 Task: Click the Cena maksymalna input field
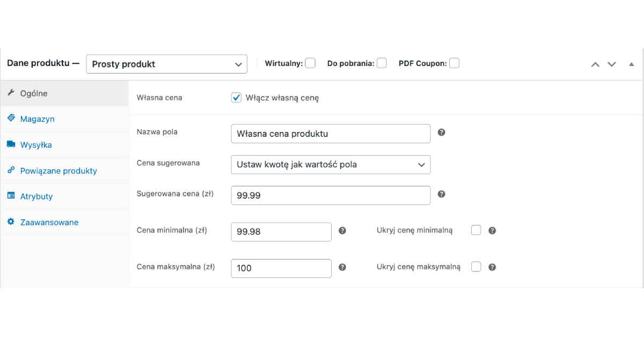pos(281,268)
